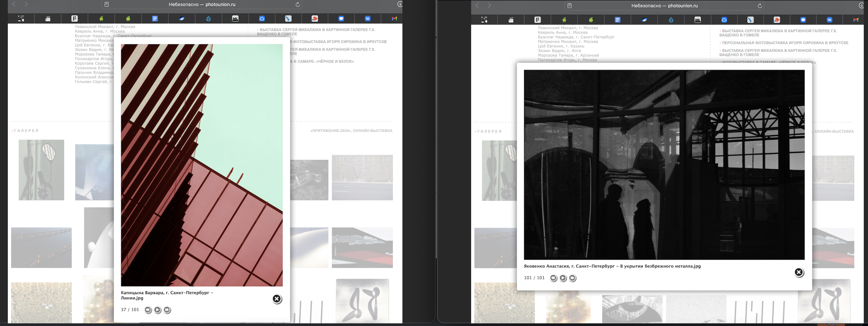Open the white F favorite in the right window
Viewport: 868px width, 326px height.
(538, 20)
